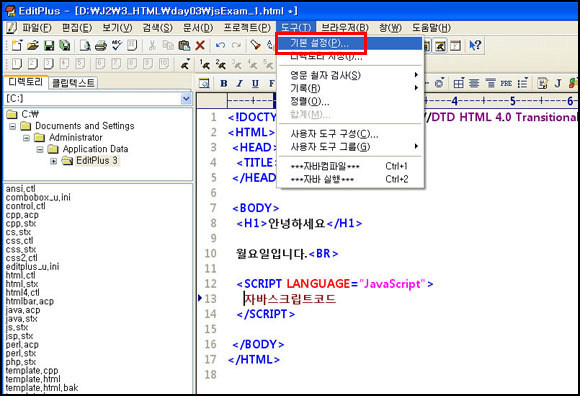Print the document with printer icon

click(x=101, y=45)
